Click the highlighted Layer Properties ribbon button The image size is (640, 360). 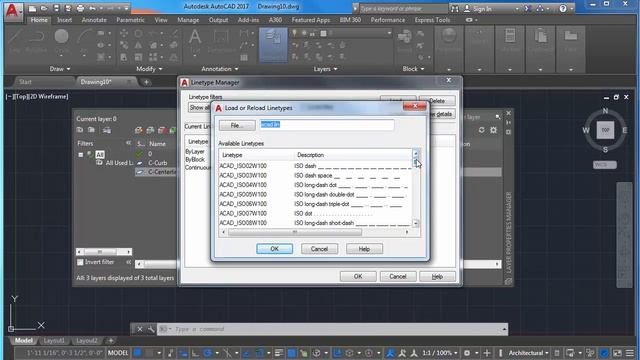point(273,45)
